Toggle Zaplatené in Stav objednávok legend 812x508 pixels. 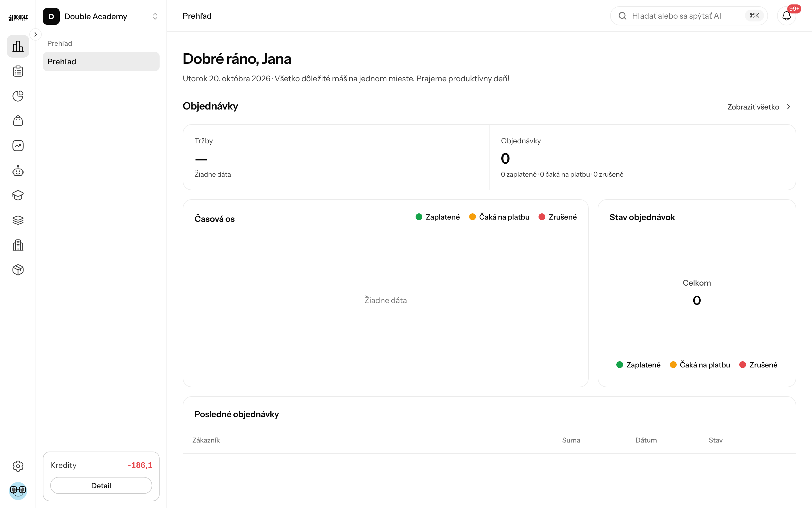click(638, 365)
